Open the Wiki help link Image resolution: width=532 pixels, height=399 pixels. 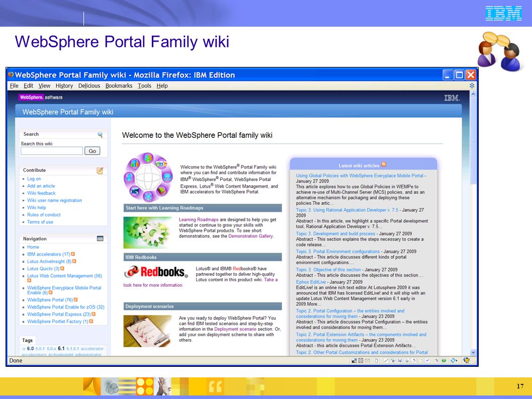pyautogui.click(x=37, y=207)
